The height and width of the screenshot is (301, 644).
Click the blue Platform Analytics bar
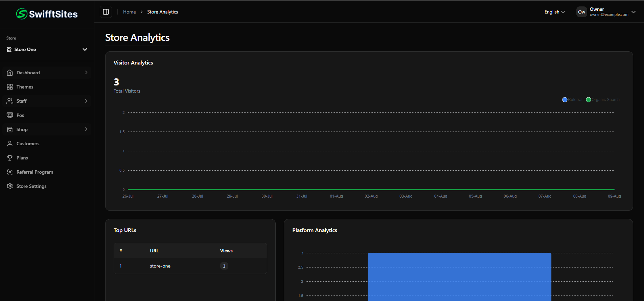pyautogui.click(x=459, y=276)
